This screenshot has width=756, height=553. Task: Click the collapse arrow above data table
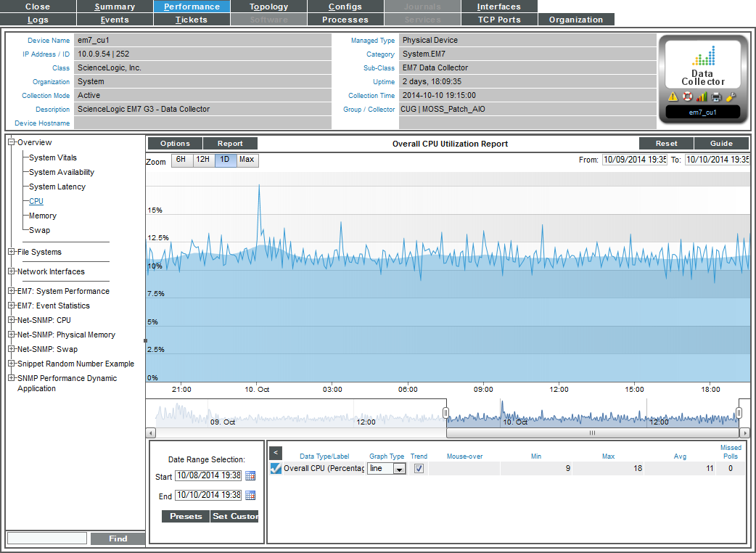click(276, 452)
